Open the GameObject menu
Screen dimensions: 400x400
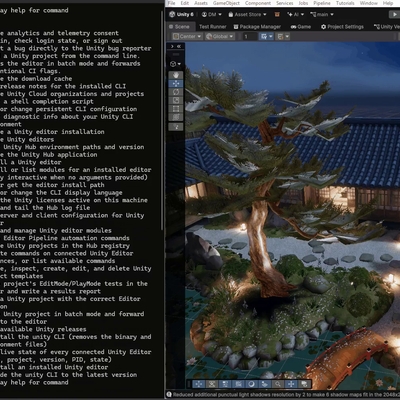226,3
